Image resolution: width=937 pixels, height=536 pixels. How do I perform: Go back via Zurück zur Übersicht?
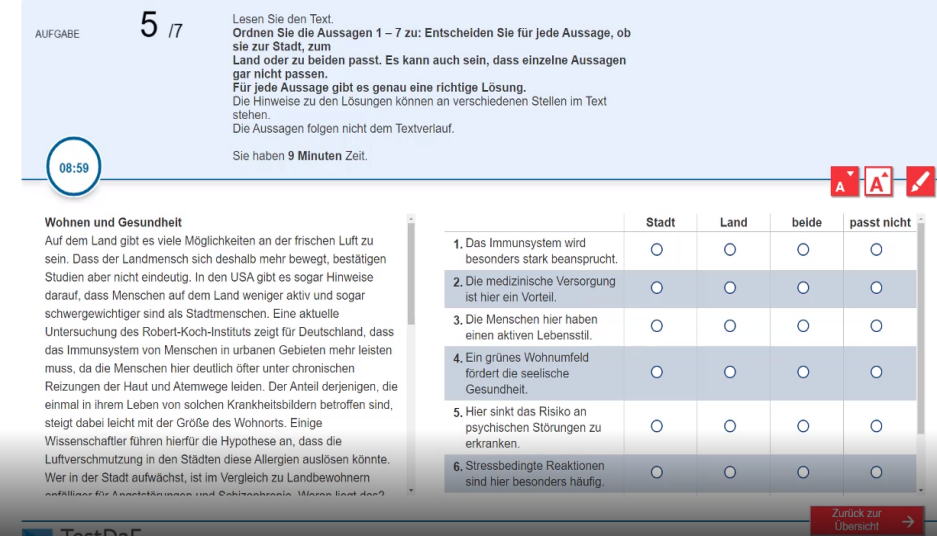tap(867, 520)
